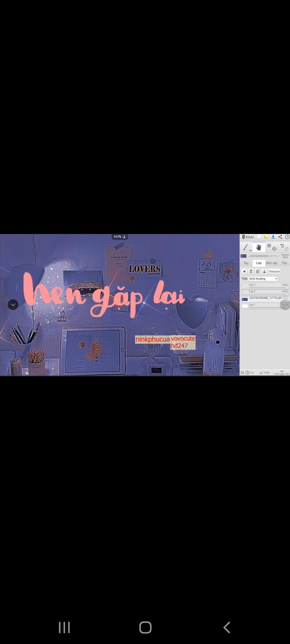The height and width of the screenshot is (644, 290).
Task: Click the vovocute text label
Action: [x=183, y=338]
